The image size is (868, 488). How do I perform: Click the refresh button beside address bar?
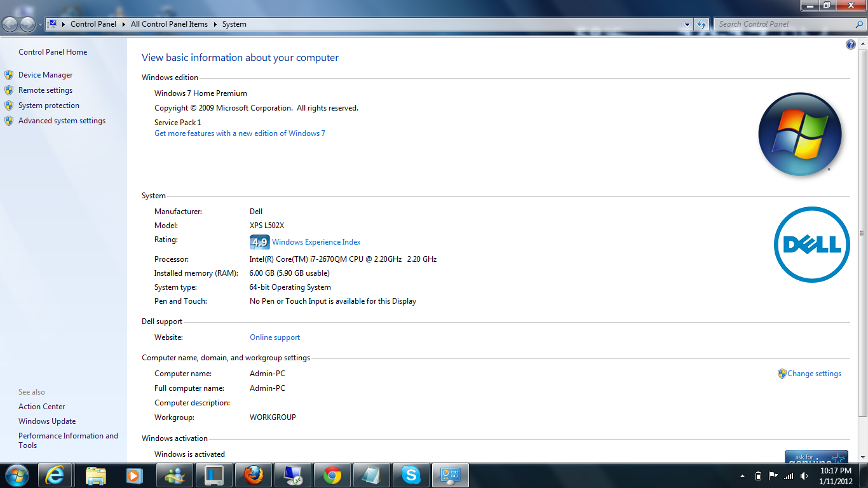pyautogui.click(x=702, y=24)
